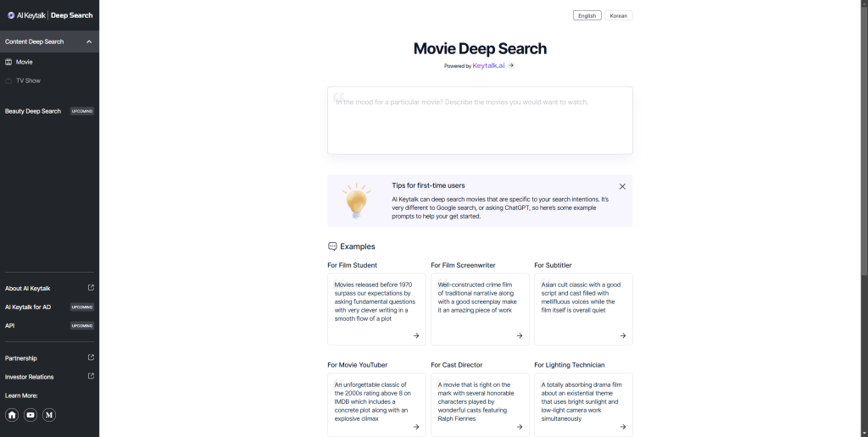
Task: Click external link icon beside About AI Keytalk
Action: 91,288
